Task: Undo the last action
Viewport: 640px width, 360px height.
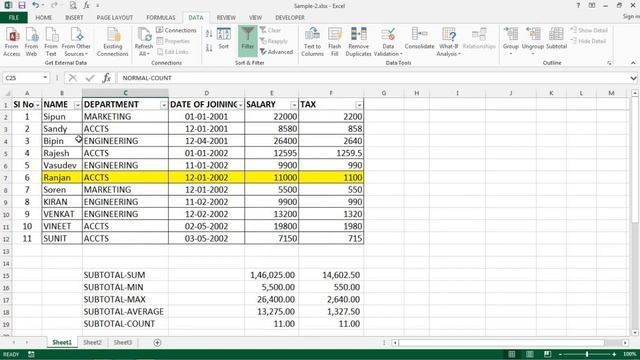Action: [x=36, y=5]
